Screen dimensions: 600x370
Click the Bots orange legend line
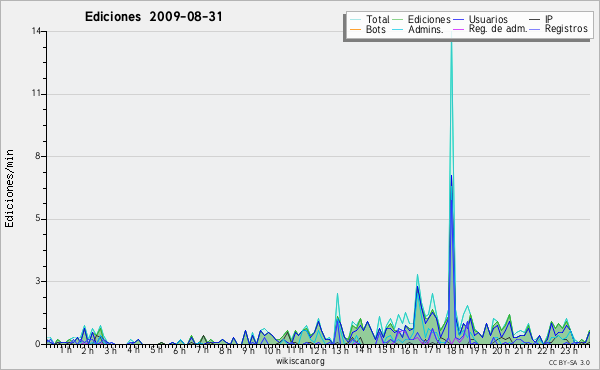[x=355, y=29]
